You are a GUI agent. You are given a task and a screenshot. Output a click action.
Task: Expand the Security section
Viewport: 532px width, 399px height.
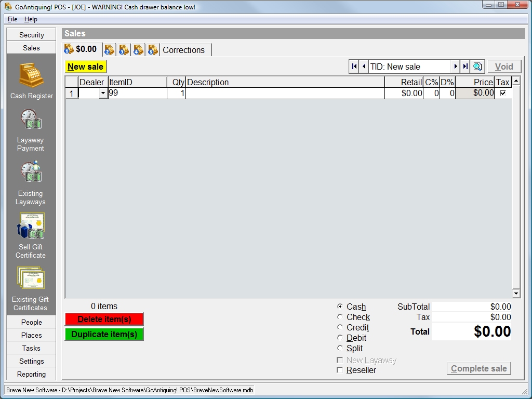(31, 35)
